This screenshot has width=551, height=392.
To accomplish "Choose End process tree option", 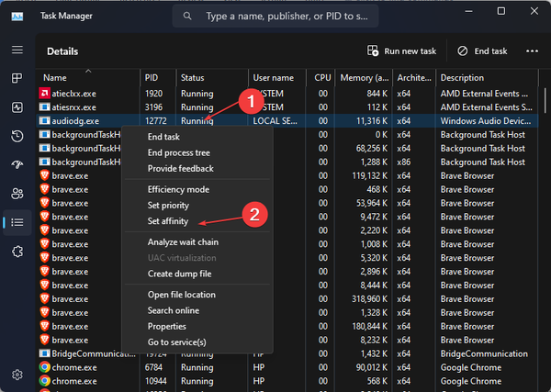I will pyautogui.click(x=179, y=152).
